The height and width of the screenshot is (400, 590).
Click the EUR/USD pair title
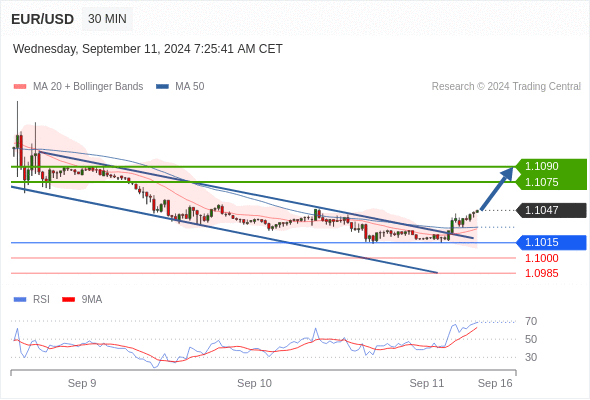(43, 19)
